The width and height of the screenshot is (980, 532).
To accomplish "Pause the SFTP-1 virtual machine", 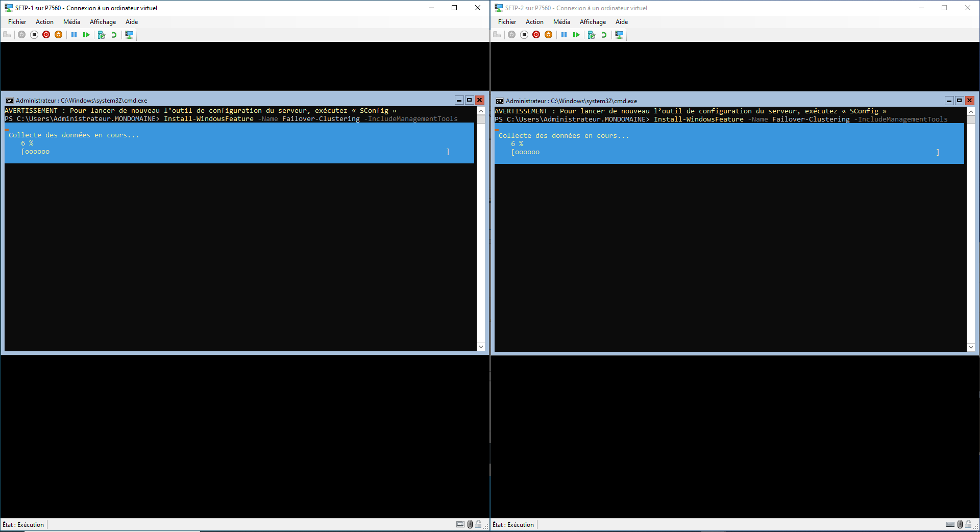I will point(74,35).
